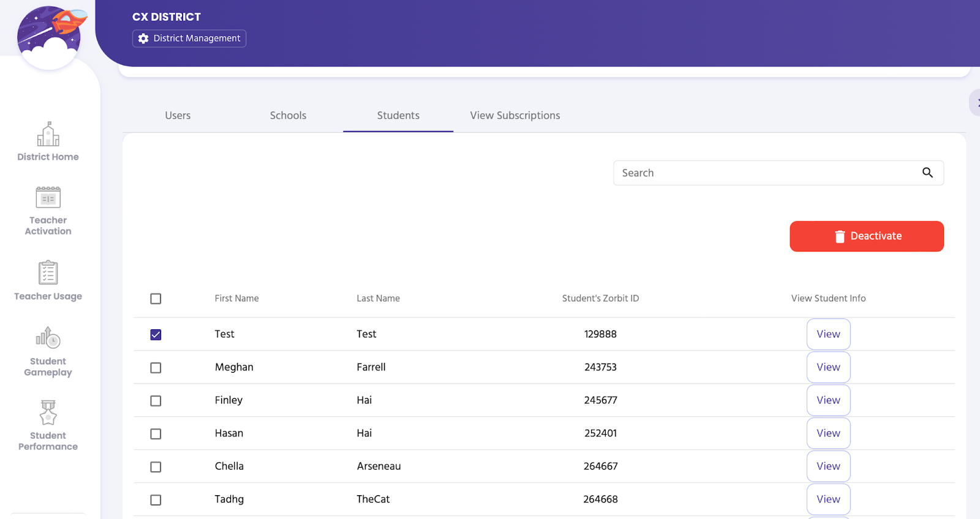The height and width of the screenshot is (519, 980).
Task: Click the District Management gear button
Action: click(x=189, y=39)
